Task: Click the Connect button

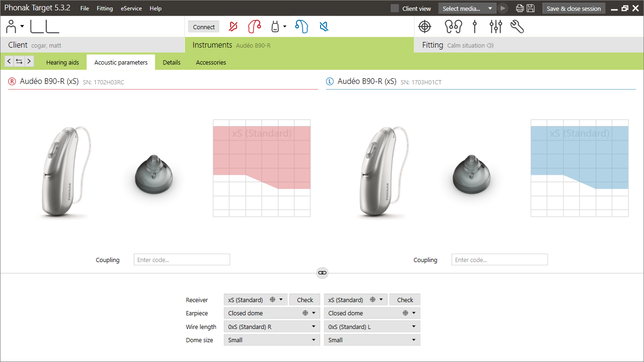Action: coord(204,27)
